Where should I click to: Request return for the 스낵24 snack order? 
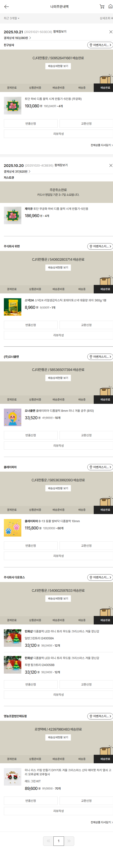tap(31, 325)
